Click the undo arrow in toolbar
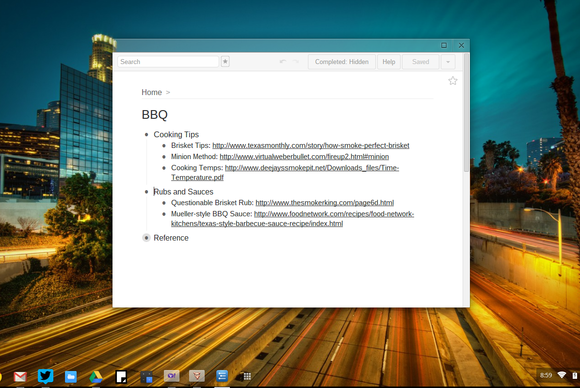The width and height of the screenshot is (580, 388). click(283, 62)
